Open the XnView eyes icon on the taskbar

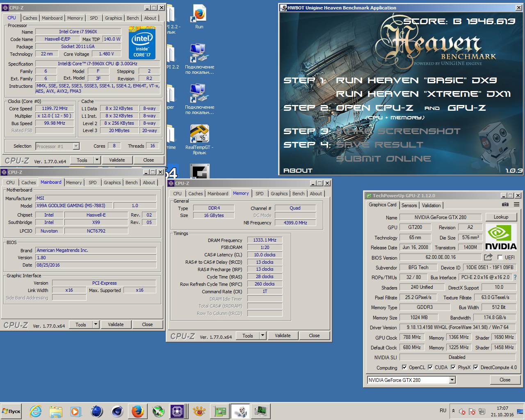tap(199, 411)
